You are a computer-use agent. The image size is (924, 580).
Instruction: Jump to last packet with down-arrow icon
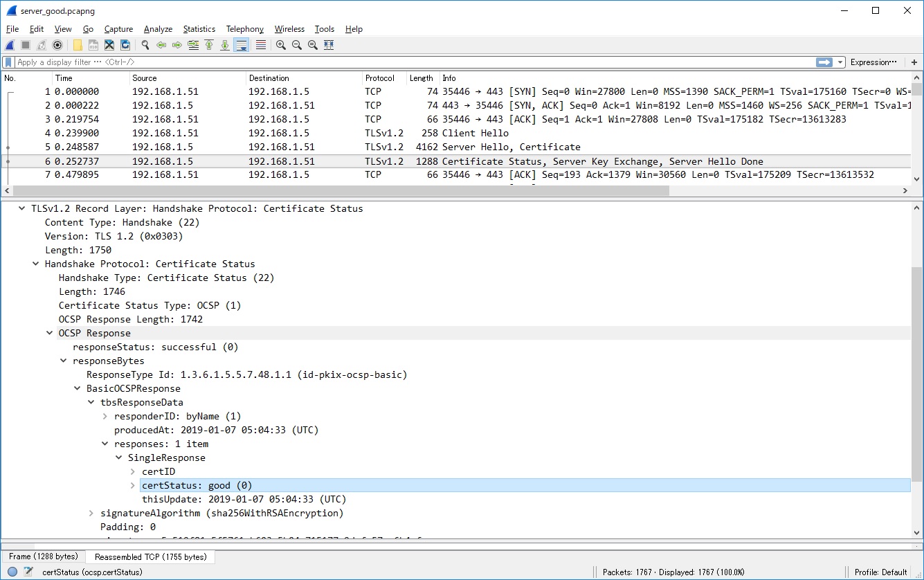(x=223, y=44)
